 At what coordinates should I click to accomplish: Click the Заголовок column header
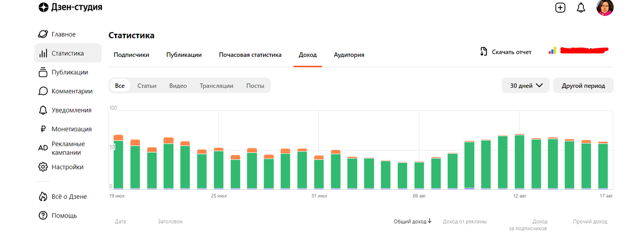(x=170, y=221)
